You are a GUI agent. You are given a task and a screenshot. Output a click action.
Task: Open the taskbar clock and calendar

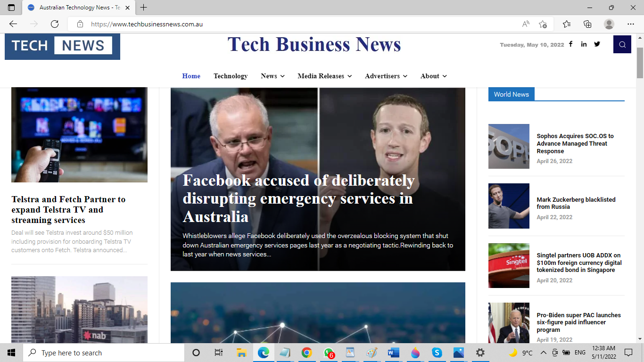[x=604, y=353]
